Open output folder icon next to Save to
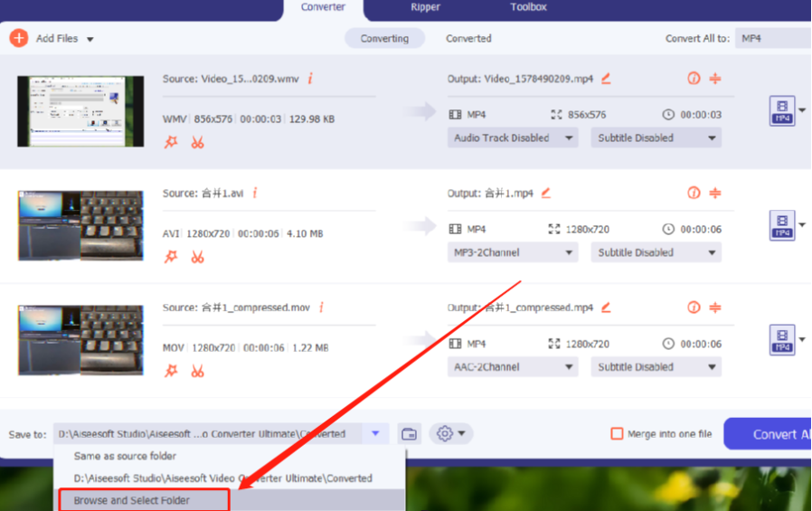The image size is (812, 511). tap(409, 434)
